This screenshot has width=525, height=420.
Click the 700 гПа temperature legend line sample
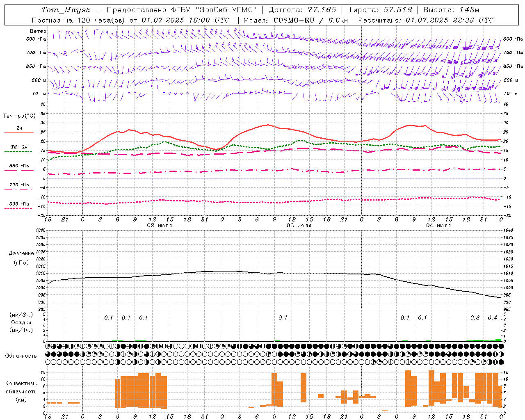point(18,189)
